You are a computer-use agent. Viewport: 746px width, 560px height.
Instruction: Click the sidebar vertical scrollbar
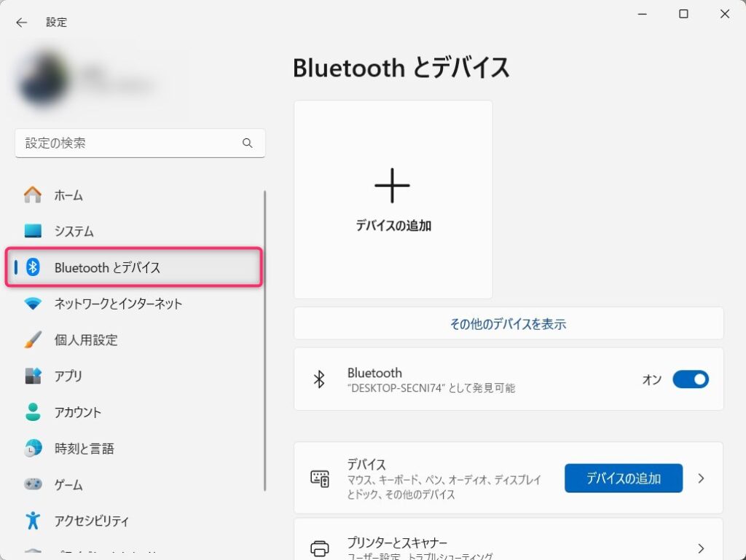(265, 341)
